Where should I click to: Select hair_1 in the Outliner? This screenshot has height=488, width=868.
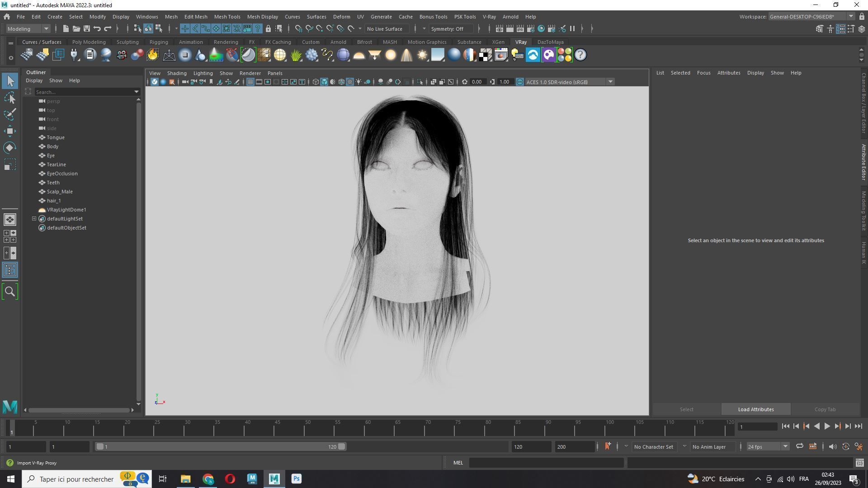click(54, 201)
